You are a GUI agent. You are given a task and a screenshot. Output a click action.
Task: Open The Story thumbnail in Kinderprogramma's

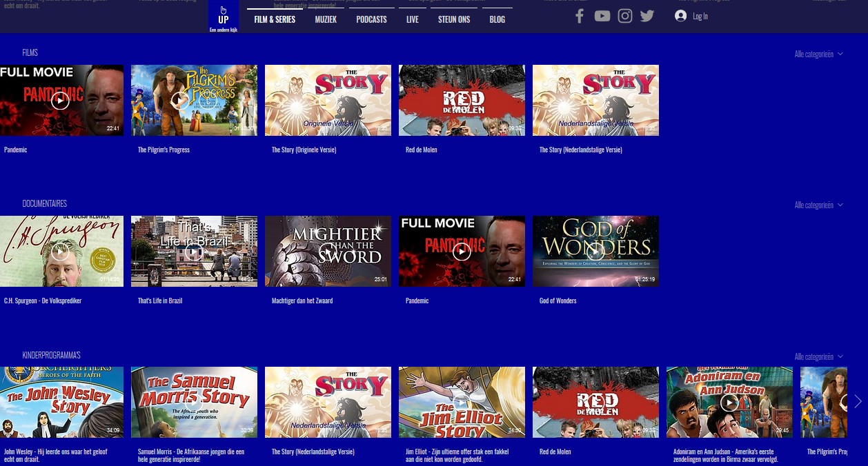(x=328, y=403)
